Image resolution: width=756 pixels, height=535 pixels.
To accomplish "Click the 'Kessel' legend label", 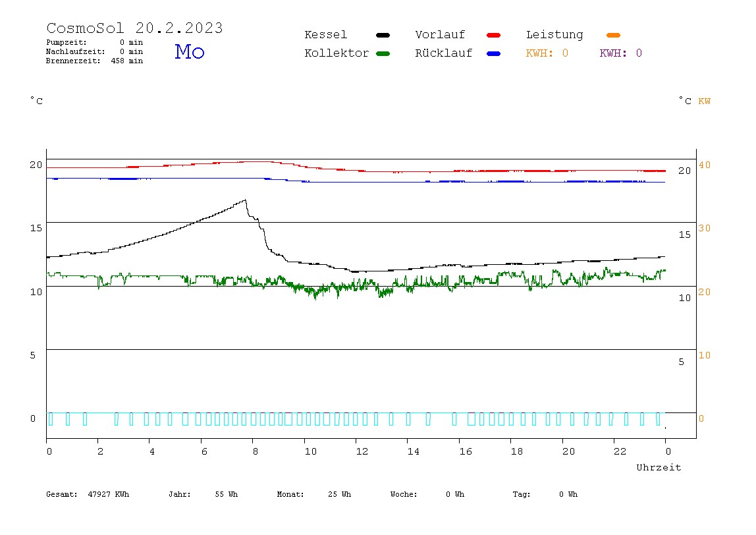I will (326, 35).
